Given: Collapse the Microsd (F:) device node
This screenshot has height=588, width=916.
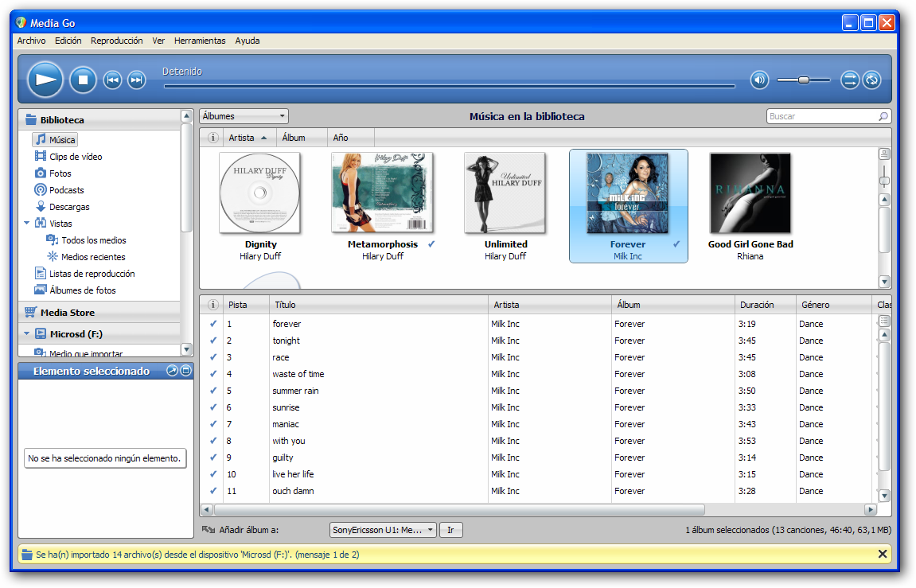Looking at the screenshot, I should (26, 334).
